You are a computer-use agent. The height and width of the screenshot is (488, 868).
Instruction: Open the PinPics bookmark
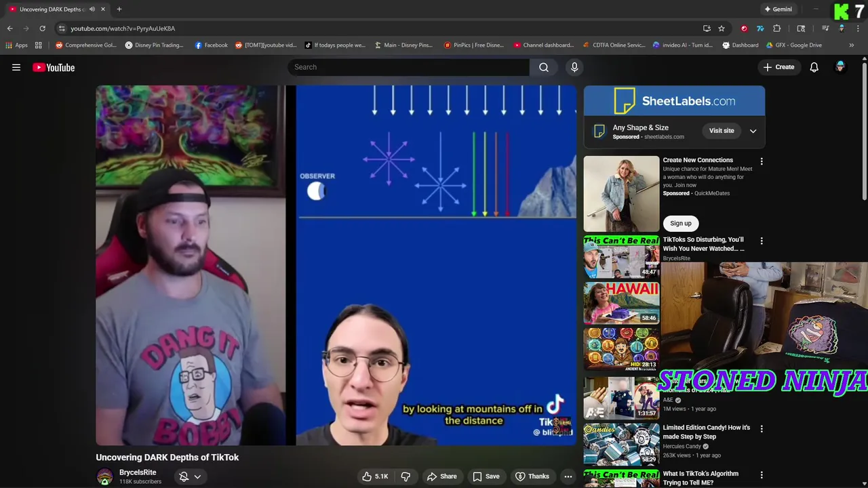(473, 45)
